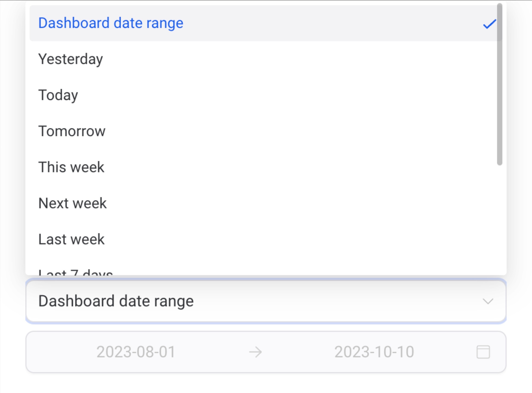
Task: Click the empty row area right of Last week
Action: (285, 239)
